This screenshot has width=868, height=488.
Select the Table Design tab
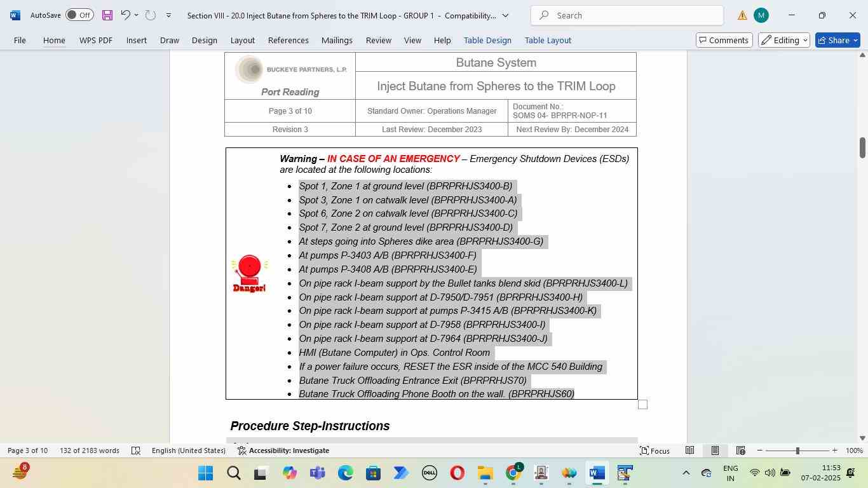pos(487,40)
